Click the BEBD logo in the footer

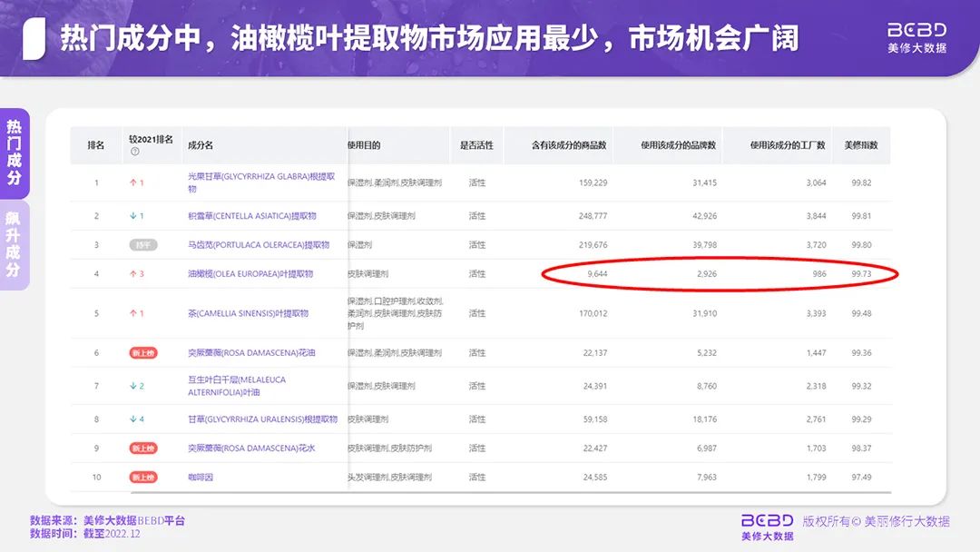point(767,526)
